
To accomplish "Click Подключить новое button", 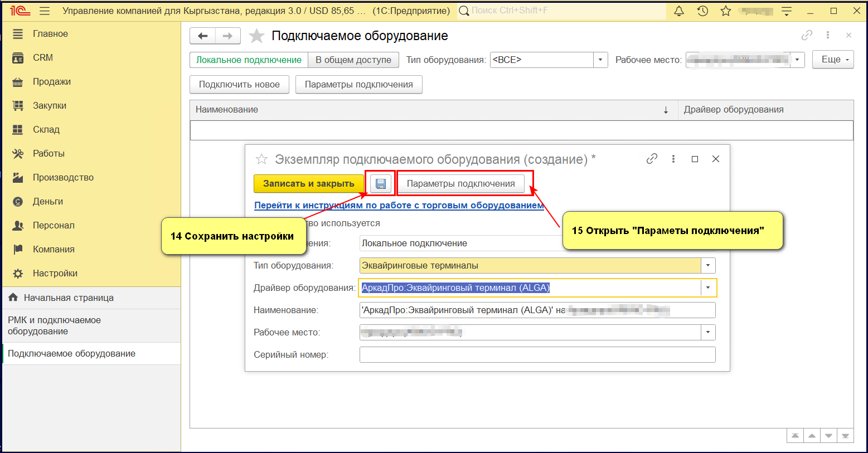I will 239,85.
